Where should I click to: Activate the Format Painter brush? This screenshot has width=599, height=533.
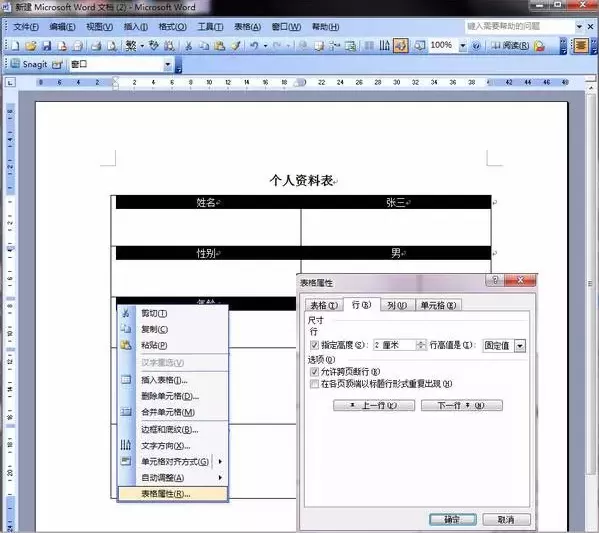coord(236,46)
